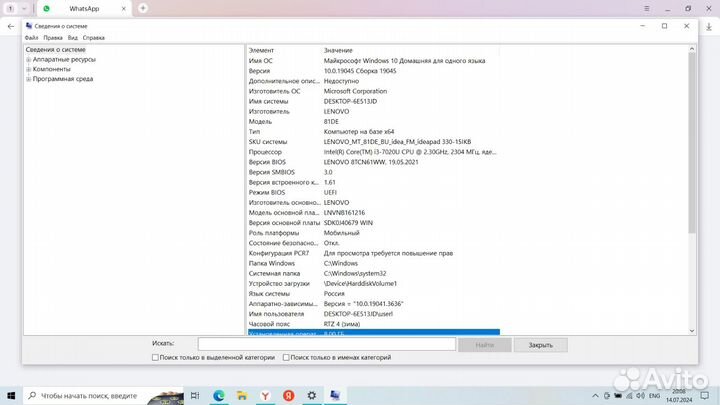720x405 pixels.
Task: Click the Закрыть button
Action: pos(540,345)
